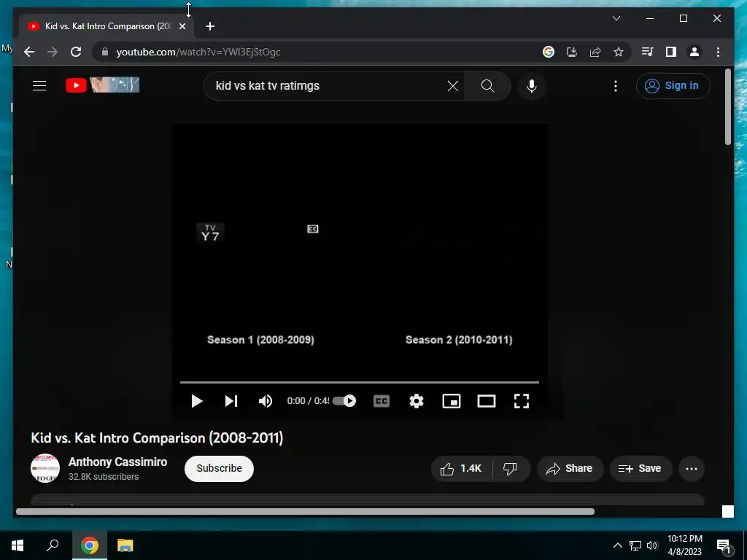747x560 pixels.
Task: Open media controls in Chrome toolbar
Action: click(648, 52)
